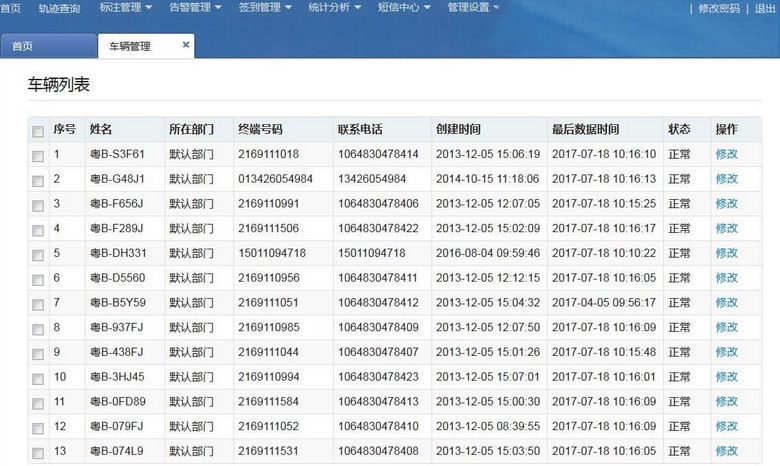780x466 pixels.
Task: Check the box for row 粤B-B5Y59
Action: point(38,304)
